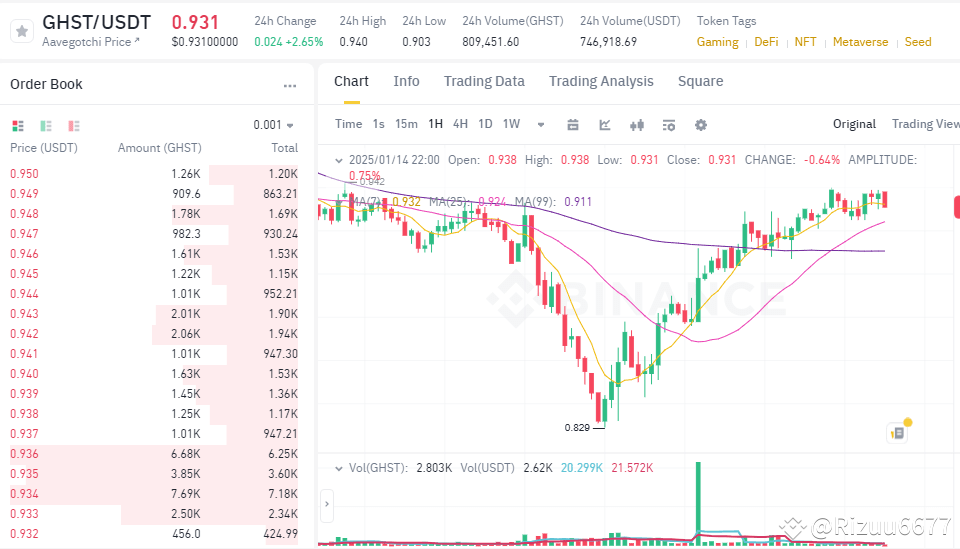This screenshot has width=960, height=549.
Task: Open the Trading Data tab
Action: (x=484, y=81)
